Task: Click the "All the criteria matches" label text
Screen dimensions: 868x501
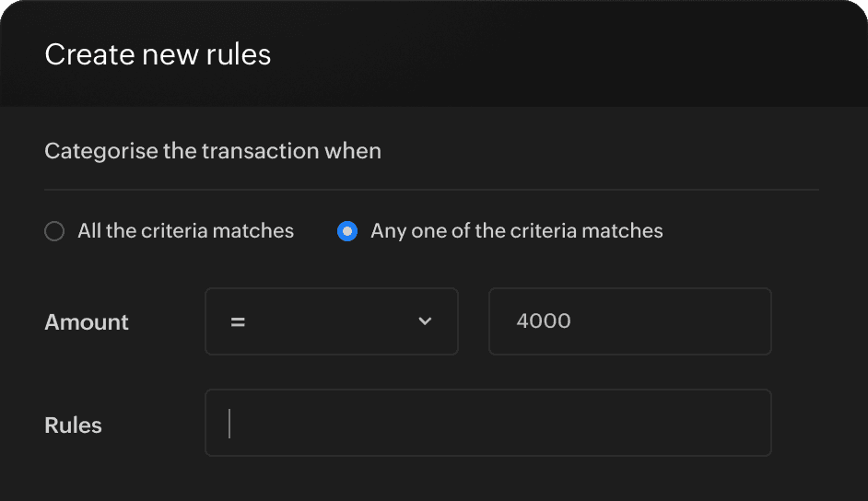Action: click(185, 231)
